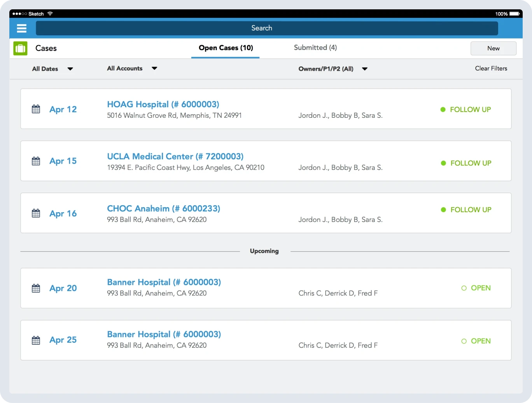Expand the All Accounts filter arrow

click(x=154, y=68)
